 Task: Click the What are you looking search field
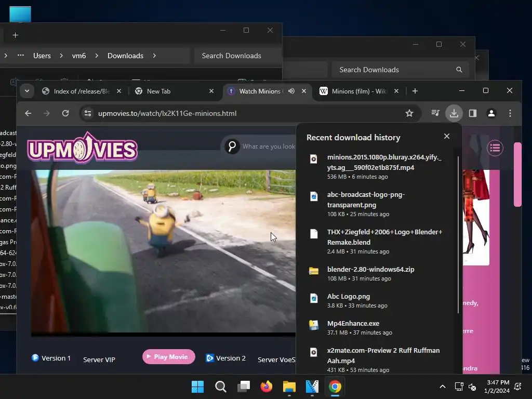coord(269,146)
